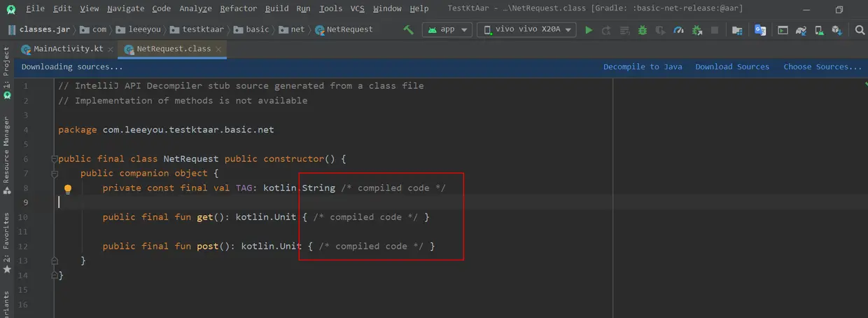868x318 pixels.
Task: Open the File menu
Action: [x=35, y=8]
